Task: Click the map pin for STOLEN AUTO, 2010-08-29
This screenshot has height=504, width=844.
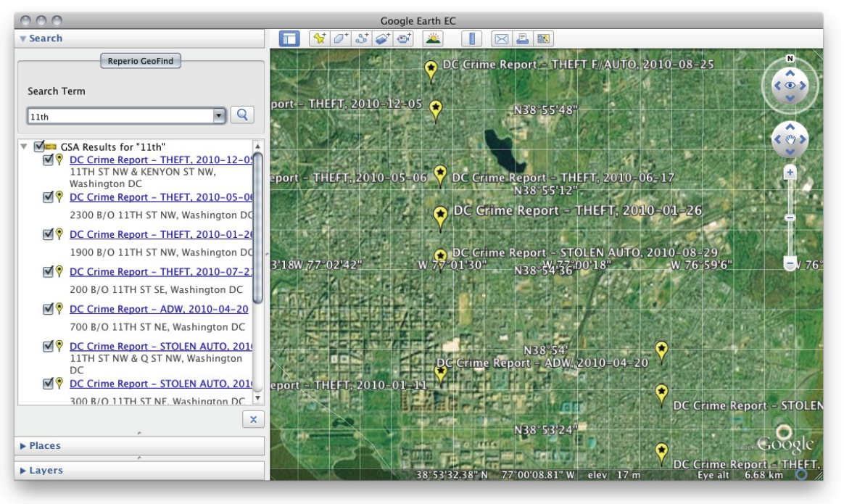Action: click(x=440, y=257)
